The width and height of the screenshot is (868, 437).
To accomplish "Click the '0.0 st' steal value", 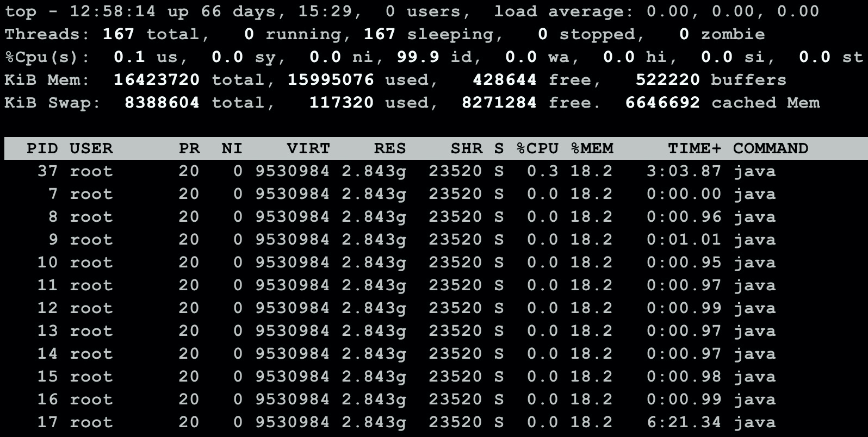I will (831, 57).
